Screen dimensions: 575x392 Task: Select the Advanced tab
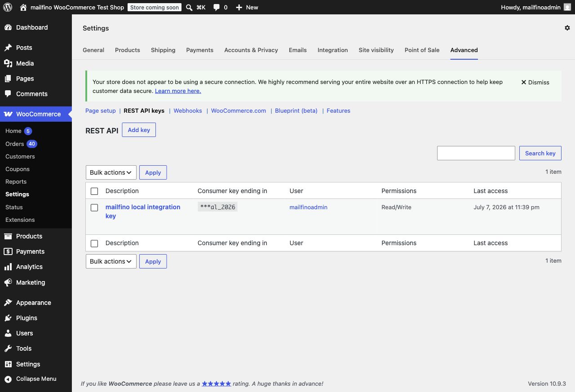[464, 50]
